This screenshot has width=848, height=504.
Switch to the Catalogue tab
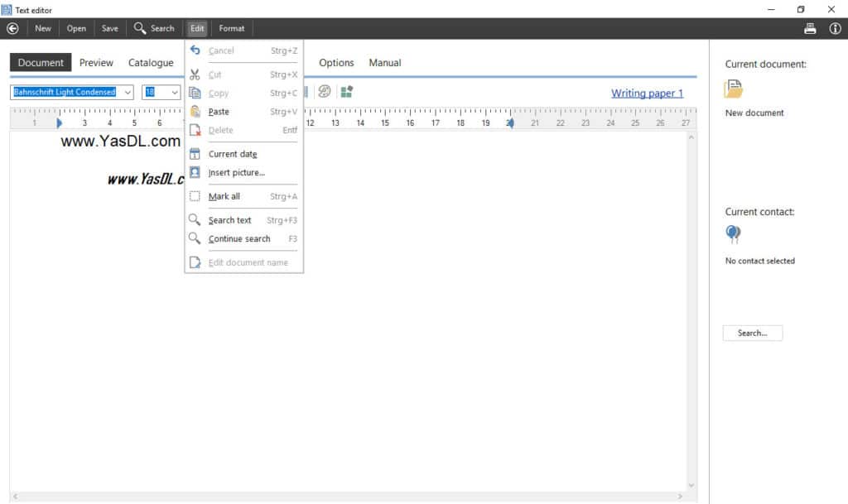click(151, 63)
